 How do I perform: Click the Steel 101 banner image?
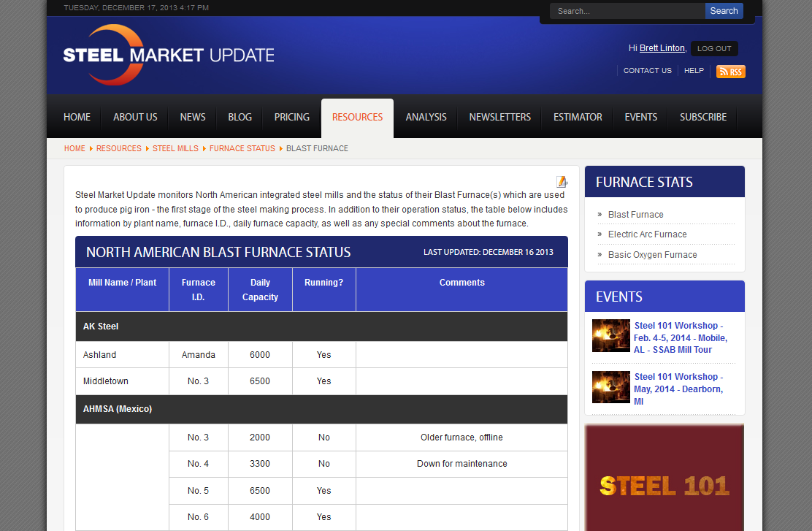(664, 478)
